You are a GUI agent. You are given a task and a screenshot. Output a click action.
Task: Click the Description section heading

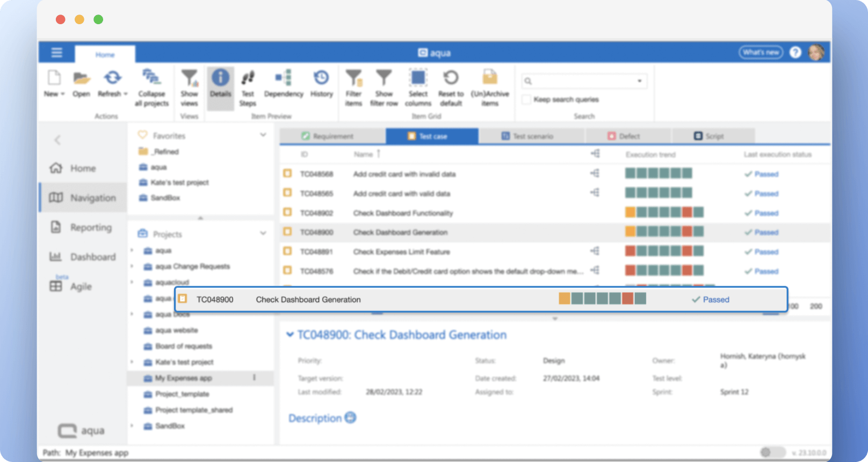pos(315,418)
